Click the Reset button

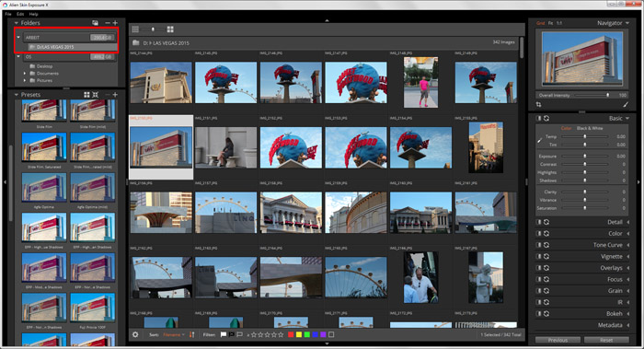tap(606, 341)
